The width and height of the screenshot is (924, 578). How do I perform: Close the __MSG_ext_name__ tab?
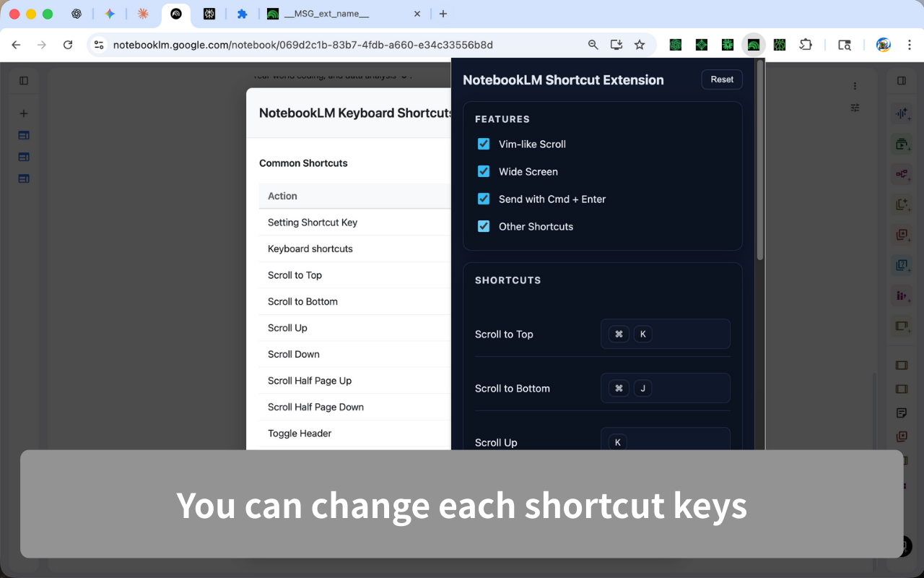(x=417, y=14)
